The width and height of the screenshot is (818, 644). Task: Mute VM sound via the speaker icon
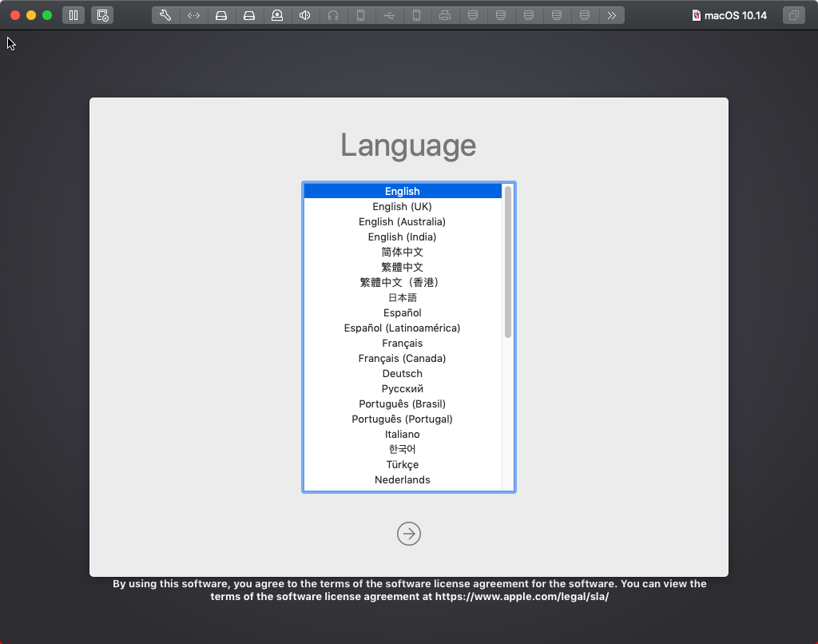305,15
